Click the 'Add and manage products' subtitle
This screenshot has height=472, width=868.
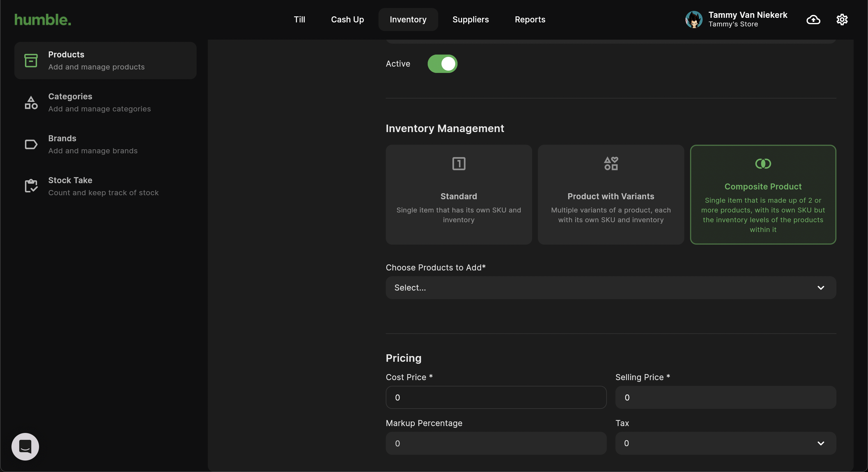coord(96,67)
